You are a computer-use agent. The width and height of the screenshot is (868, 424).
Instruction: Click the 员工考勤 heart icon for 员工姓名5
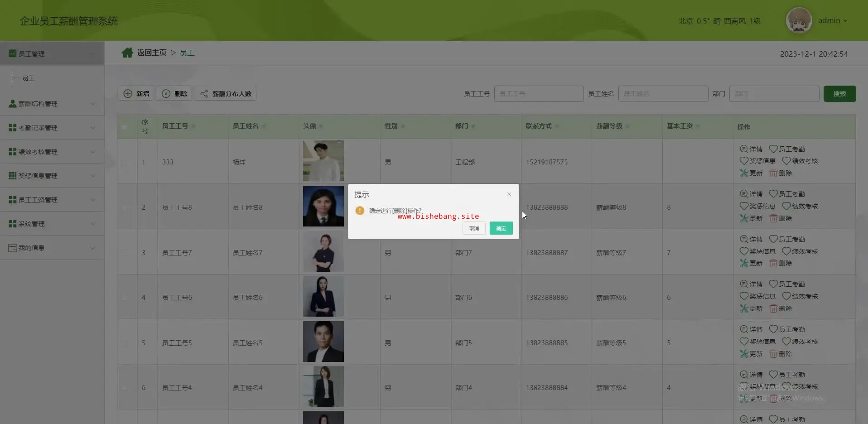coord(773,329)
